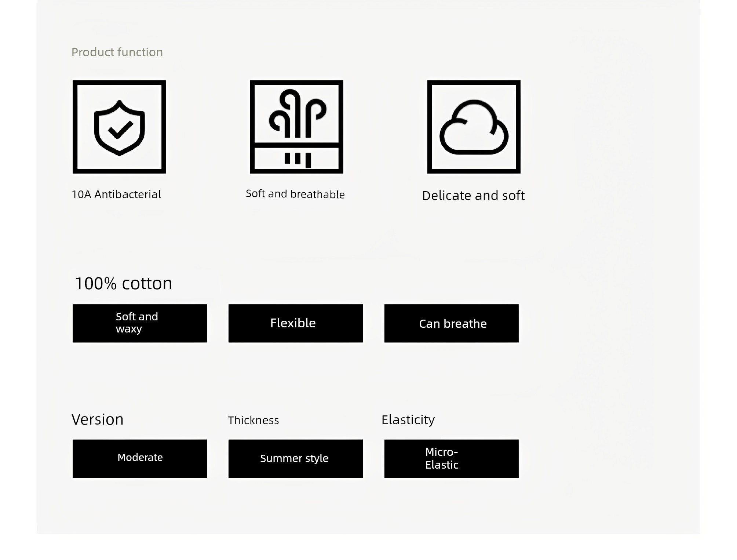Click the "Soft and waxy" black box
This screenshot has width=737, height=560.
[140, 323]
